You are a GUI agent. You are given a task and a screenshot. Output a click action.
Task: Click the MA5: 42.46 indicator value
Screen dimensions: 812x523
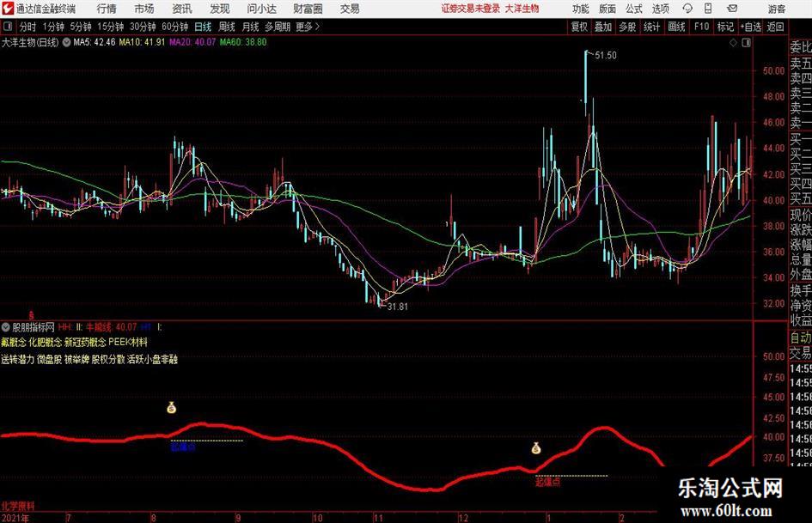tap(95, 42)
